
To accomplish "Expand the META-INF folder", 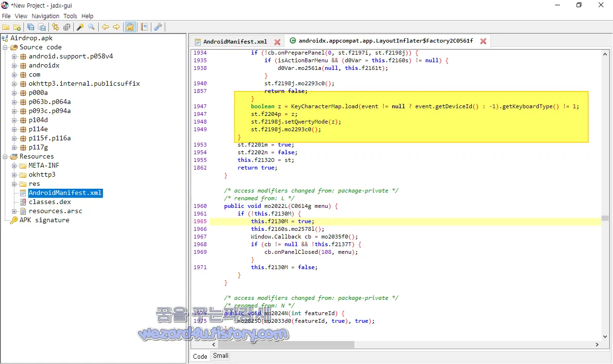I will pos(14,166).
